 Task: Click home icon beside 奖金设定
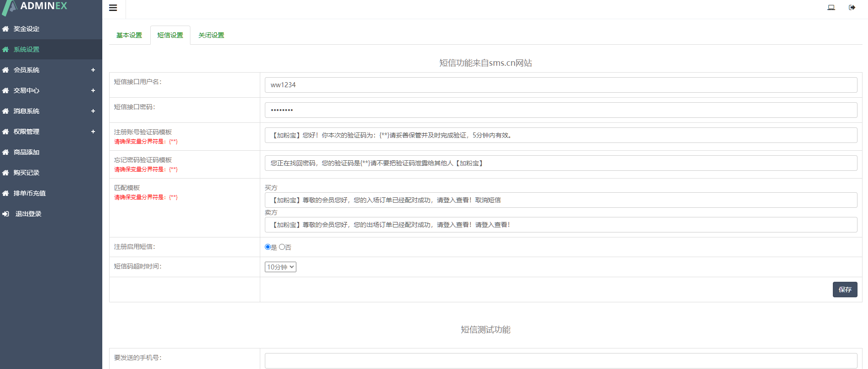(x=5, y=29)
